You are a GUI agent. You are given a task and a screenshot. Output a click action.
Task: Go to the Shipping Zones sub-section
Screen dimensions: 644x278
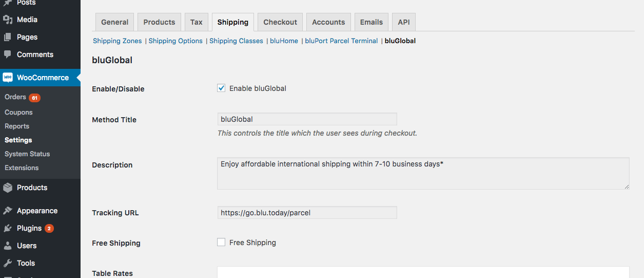pyautogui.click(x=118, y=41)
